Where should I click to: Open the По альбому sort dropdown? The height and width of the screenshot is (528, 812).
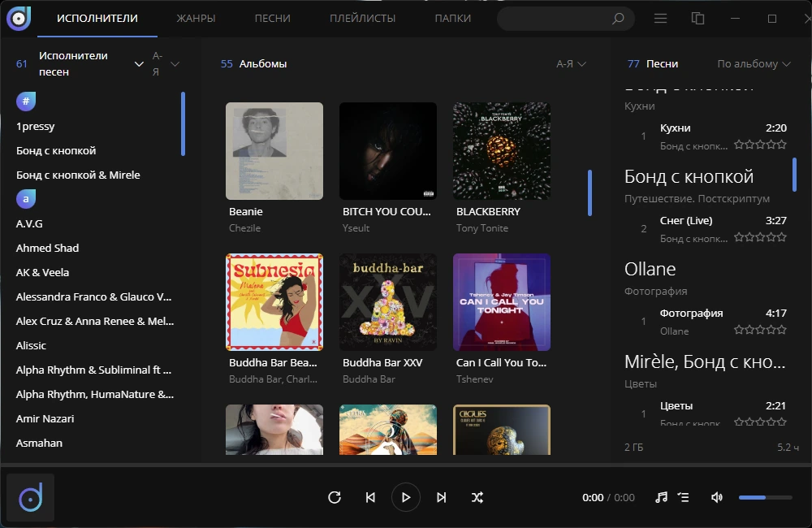click(754, 63)
